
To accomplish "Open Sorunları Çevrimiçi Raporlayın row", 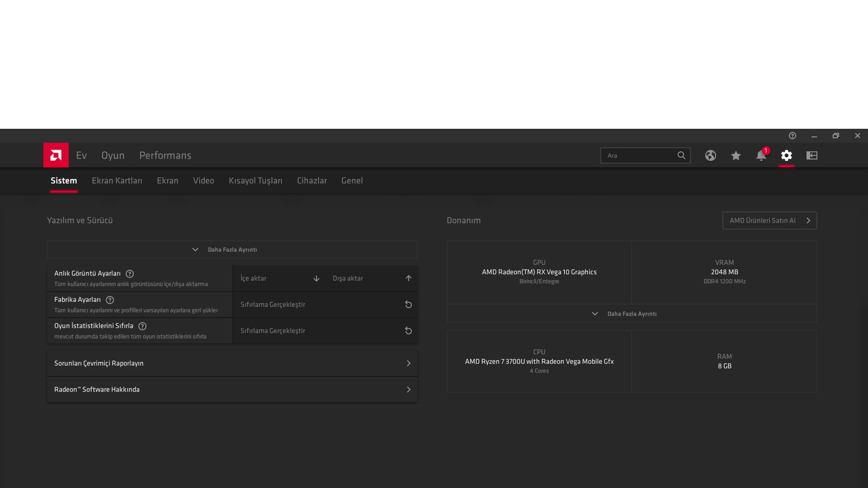I will (232, 363).
